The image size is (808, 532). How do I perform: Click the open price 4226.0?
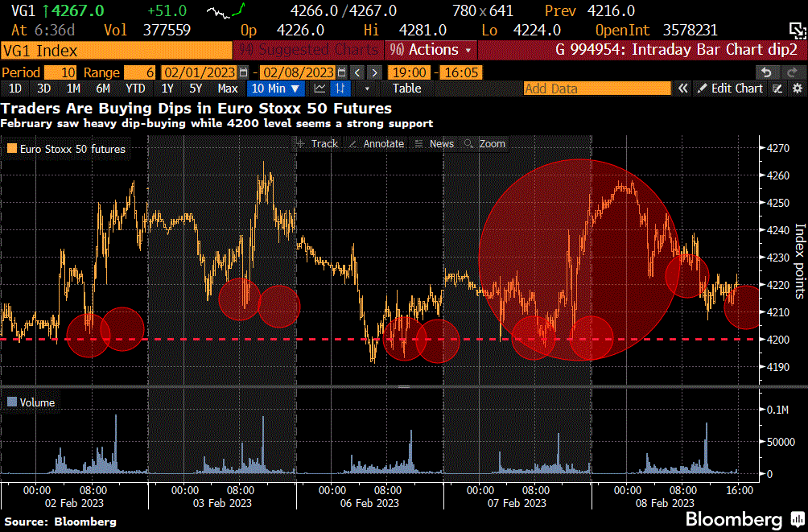tap(300, 31)
